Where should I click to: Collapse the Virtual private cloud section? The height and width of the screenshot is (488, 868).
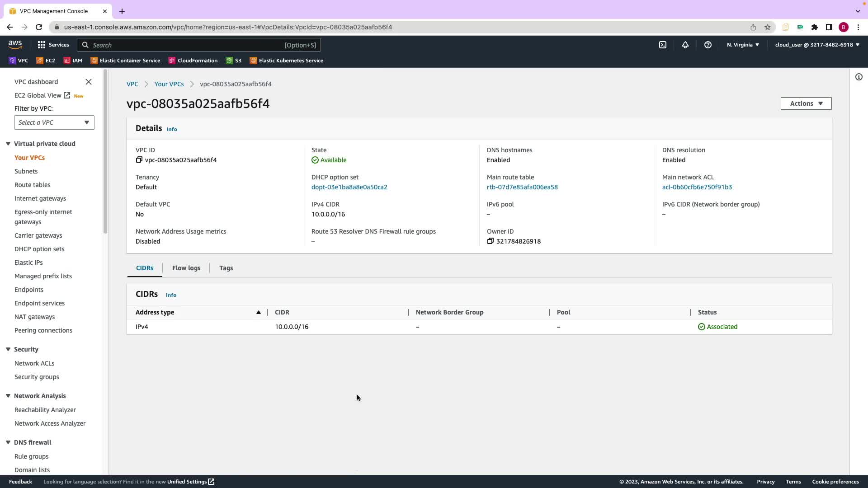coord(8,144)
